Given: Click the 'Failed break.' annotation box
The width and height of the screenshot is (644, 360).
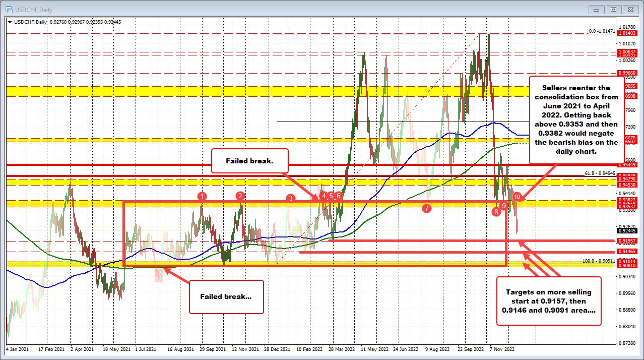Looking at the screenshot, I should [249, 161].
